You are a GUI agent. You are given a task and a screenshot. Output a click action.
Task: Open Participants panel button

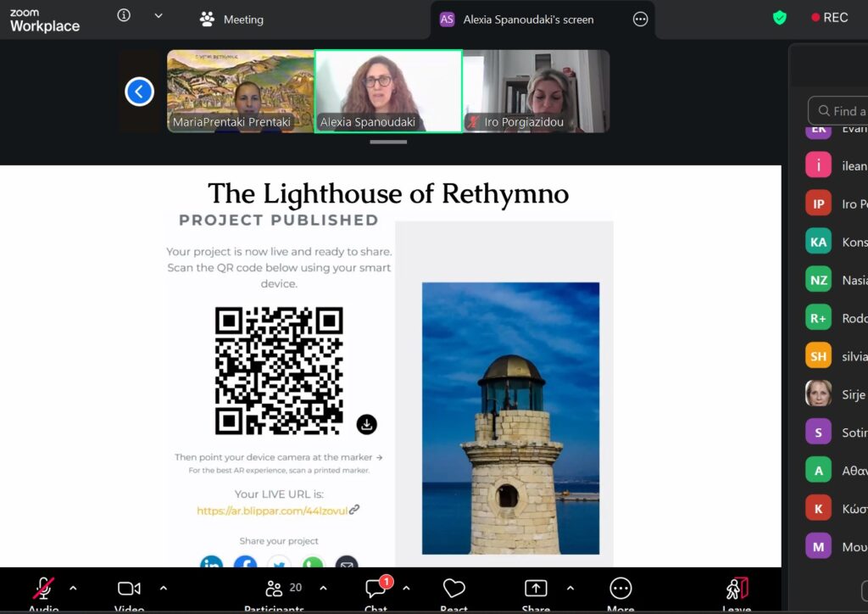[x=275, y=594]
